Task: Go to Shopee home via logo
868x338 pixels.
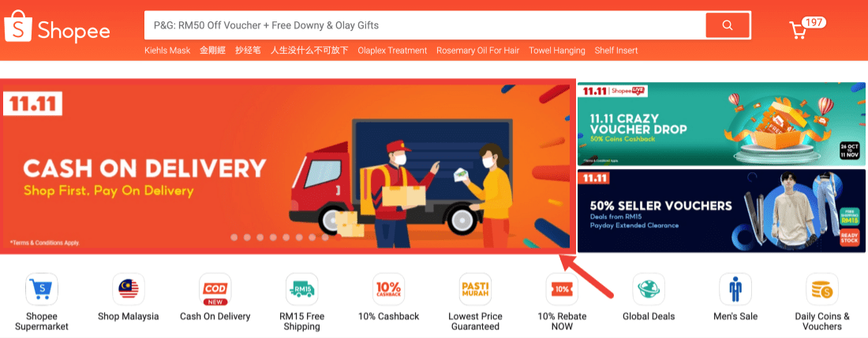Action: 57,26
